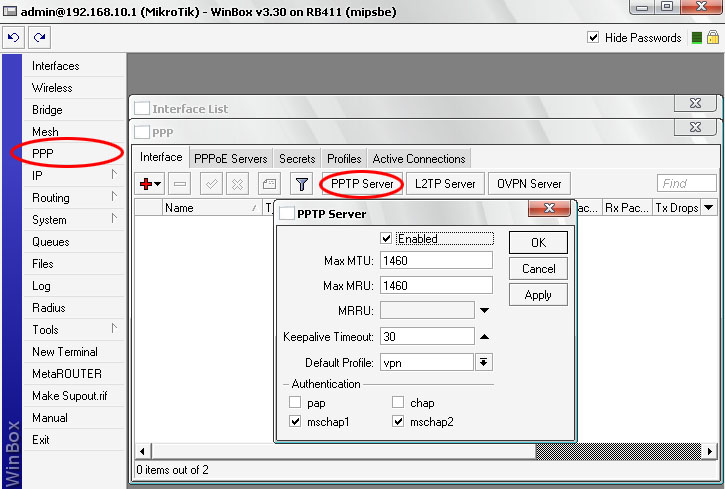This screenshot has height=489, width=725.
Task: Click the Undo arrow icon
Action: click(x=13, y=37)
